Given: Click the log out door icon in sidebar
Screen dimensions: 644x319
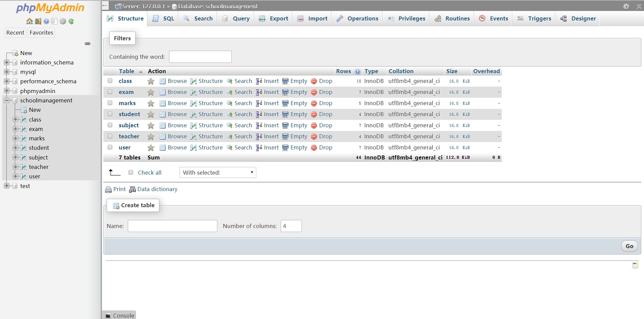Looking at the screenshot, I should tap(38, 21).
